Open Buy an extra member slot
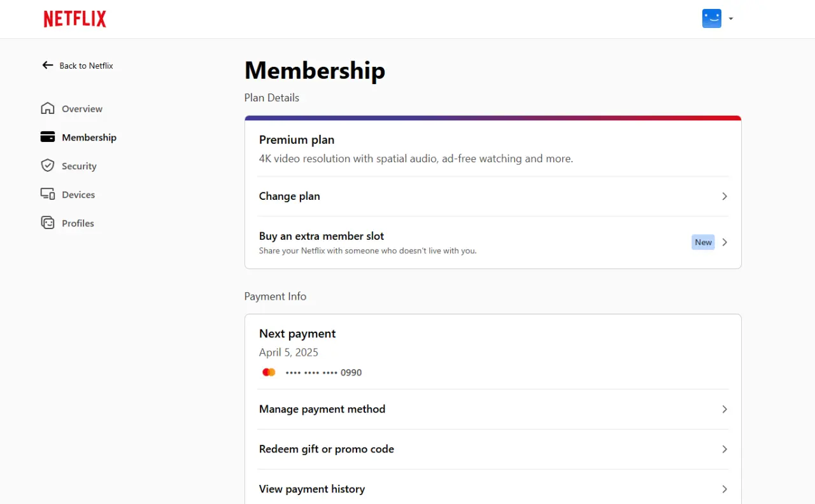815x504 pixels. (x=493, y=242)
